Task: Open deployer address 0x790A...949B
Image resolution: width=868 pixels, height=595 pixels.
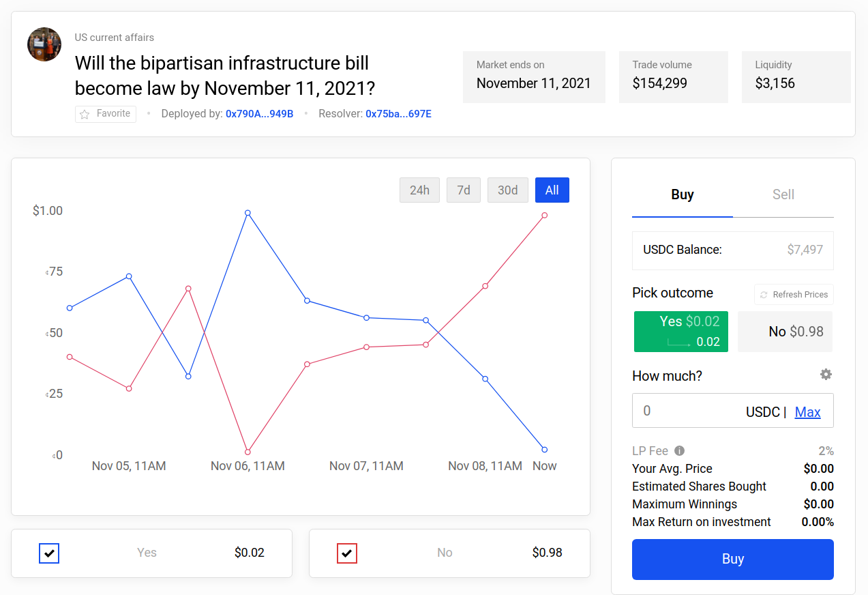Action: pos(259,114)
